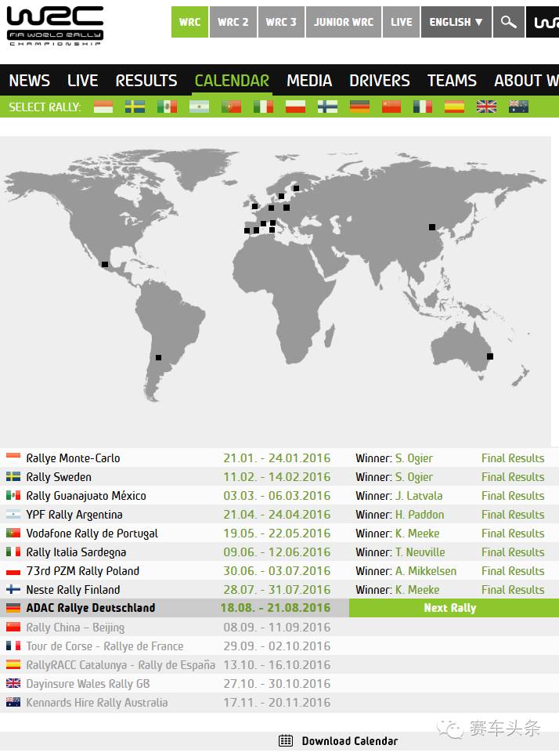Click date 17.11. - 20.11.2016
Screen dimensions: 559x756
(276, 703)
